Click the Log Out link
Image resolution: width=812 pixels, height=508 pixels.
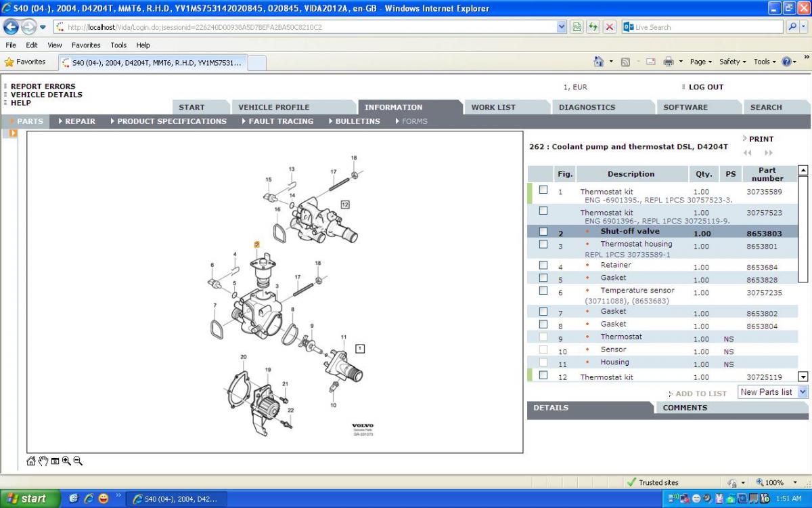pyautogui.click(x=706, y=87)
